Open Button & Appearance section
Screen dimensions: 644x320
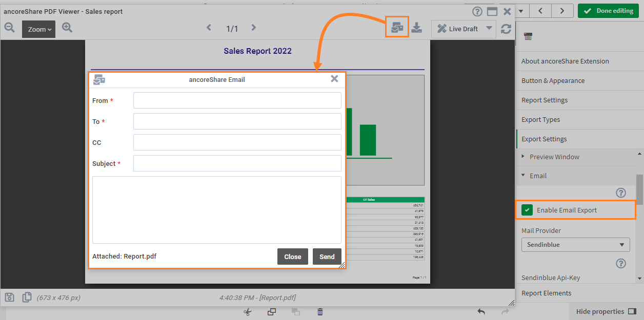(580, 80)
